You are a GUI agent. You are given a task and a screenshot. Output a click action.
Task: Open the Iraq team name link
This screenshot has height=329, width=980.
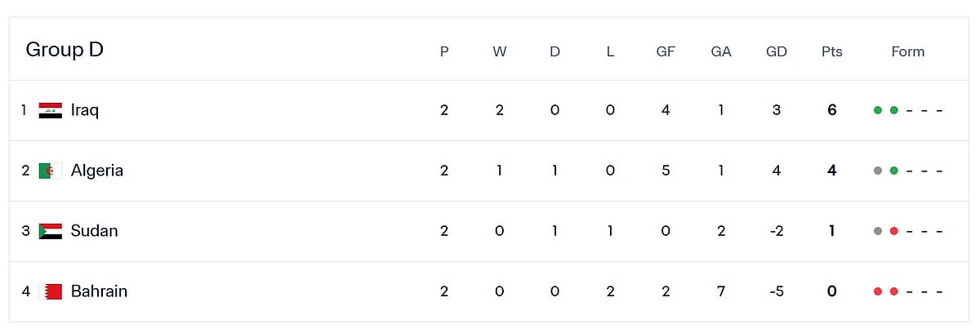click(x=85, y=110)
